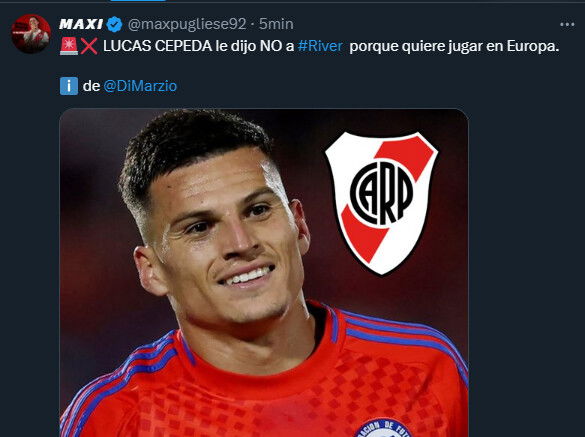Open the @DiMarzio mention
The image size is (585, 437).
point(140,86)
